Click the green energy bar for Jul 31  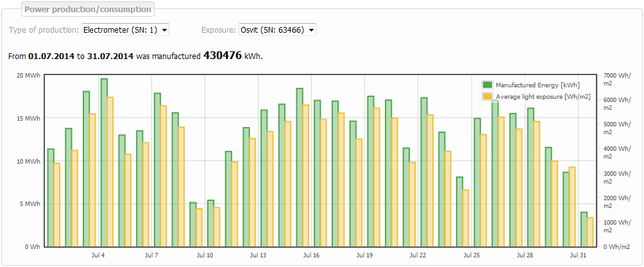coord(584,229)
